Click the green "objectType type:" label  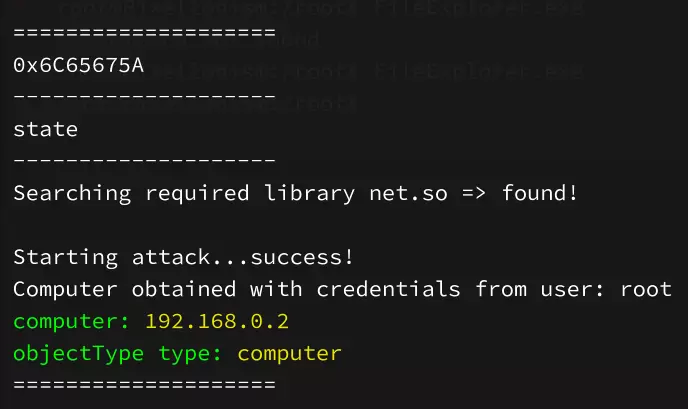[x=120, y=353]
